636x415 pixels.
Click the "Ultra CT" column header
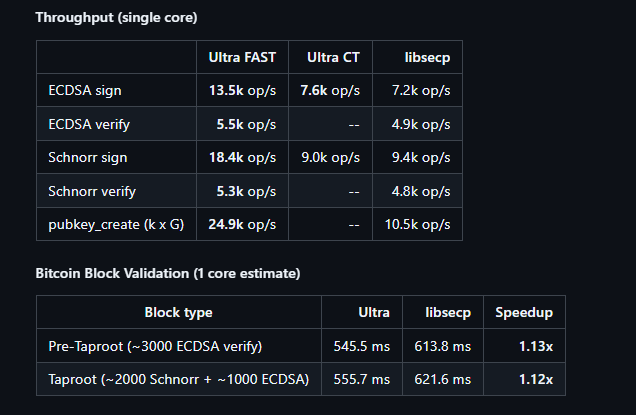(x=330, y=58)
